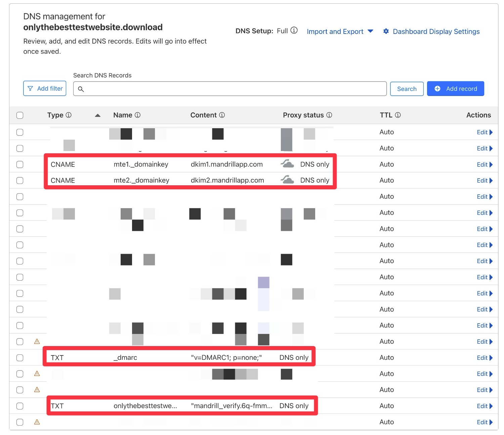This screenshot has height=435, width=504.
Task: Click the Search DNS Records input field
Action: pyautogui.click(x=230, y=89)
